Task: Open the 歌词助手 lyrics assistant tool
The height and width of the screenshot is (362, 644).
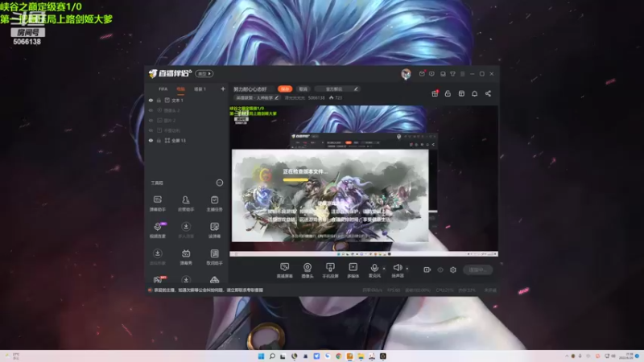Action: pyautogui.click(x=214, y=257)
